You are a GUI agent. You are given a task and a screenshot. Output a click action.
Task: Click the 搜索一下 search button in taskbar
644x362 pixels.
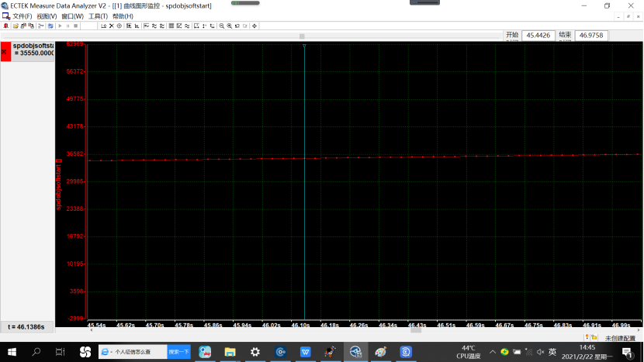click(178, 352)
